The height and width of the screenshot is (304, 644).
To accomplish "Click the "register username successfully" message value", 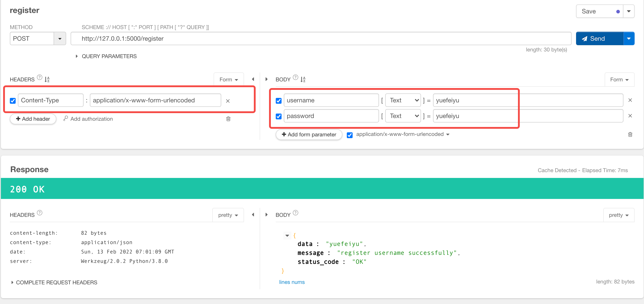I will click(397, 253).
